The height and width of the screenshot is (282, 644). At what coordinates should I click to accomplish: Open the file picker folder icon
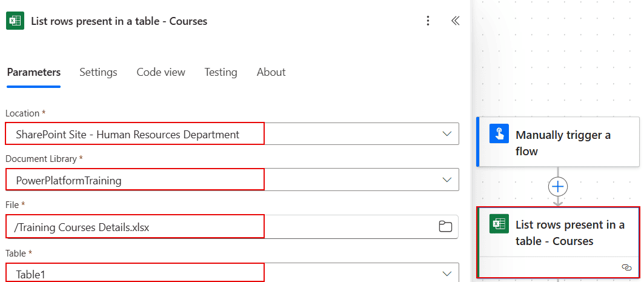(x=446, y=226)
